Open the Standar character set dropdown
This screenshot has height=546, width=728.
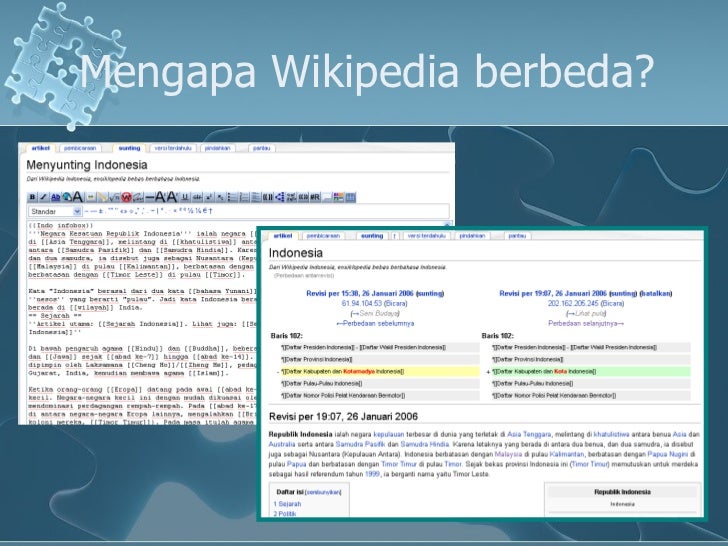pos(55,211)
